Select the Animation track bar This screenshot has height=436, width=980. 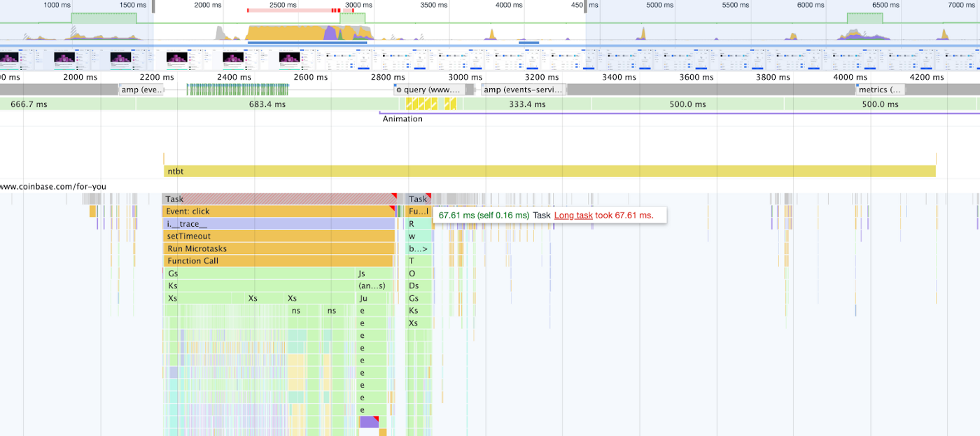[679, 113]
